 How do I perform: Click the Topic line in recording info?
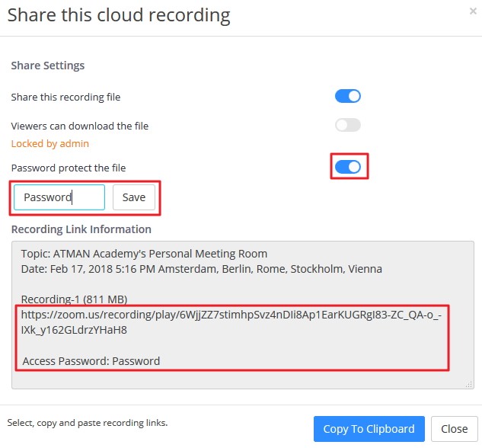click(144, 254)
